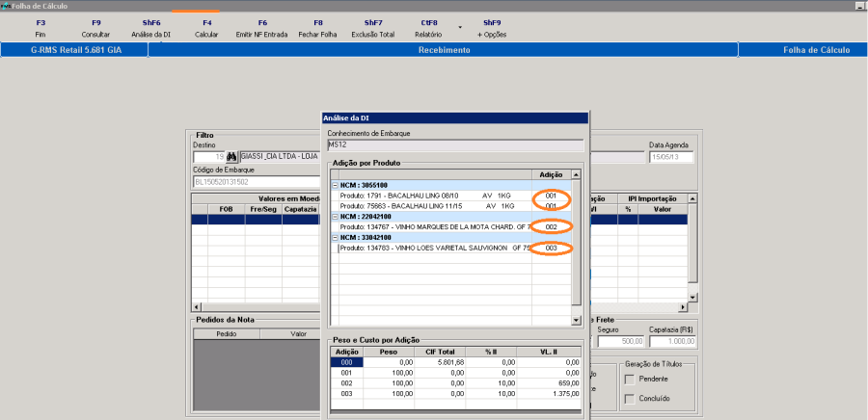This screenshot has height=420, width=868.
Task: Choose F8 Fechar Folha in toolbar
Action: [x=317, y=29]
